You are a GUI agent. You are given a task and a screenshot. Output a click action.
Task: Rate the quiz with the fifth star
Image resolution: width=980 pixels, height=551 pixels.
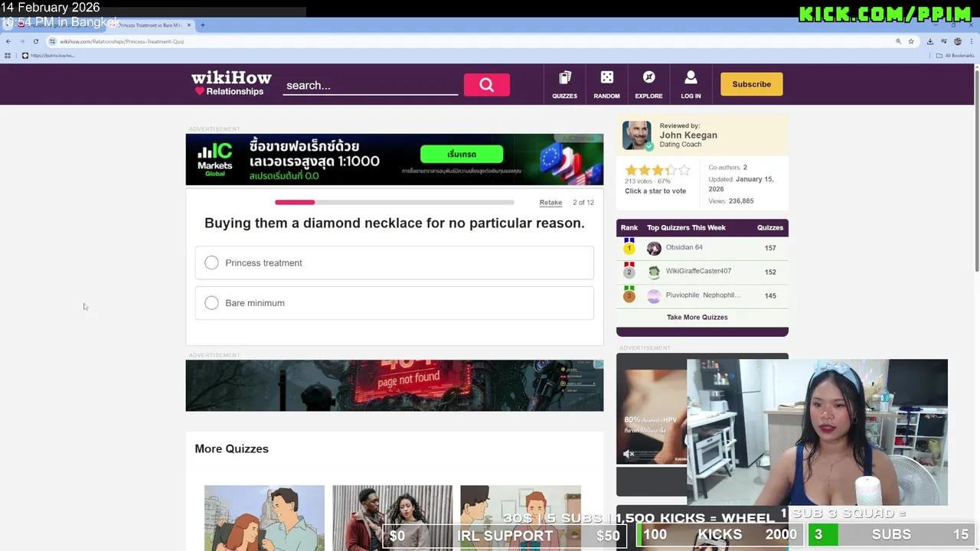[684, 170]
